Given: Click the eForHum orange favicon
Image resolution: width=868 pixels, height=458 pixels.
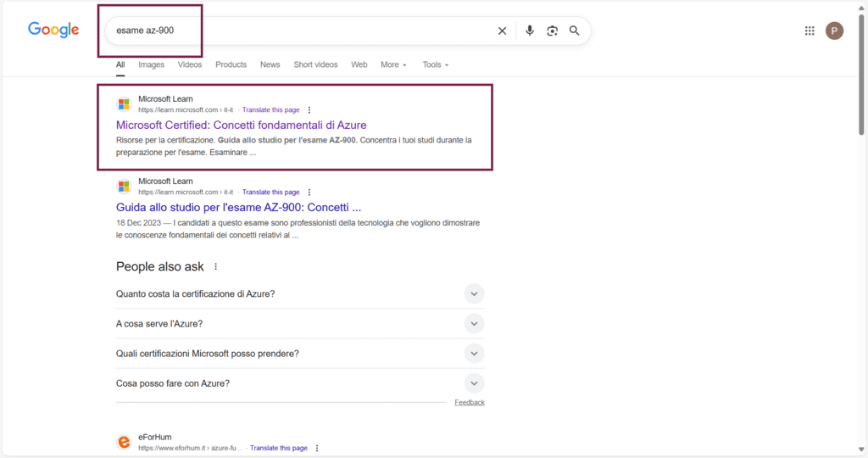Looking at the screenshot, I should (124, 442).
